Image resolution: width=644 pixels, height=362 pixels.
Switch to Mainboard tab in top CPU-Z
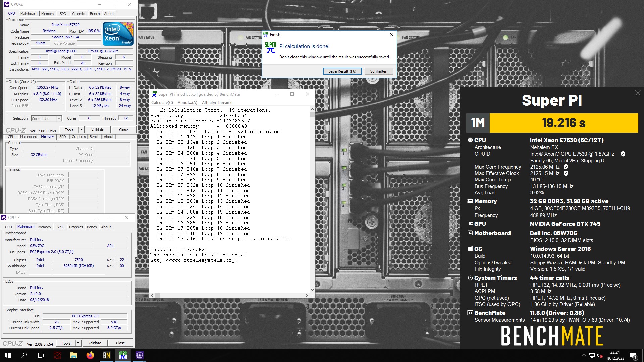point(29,14)
